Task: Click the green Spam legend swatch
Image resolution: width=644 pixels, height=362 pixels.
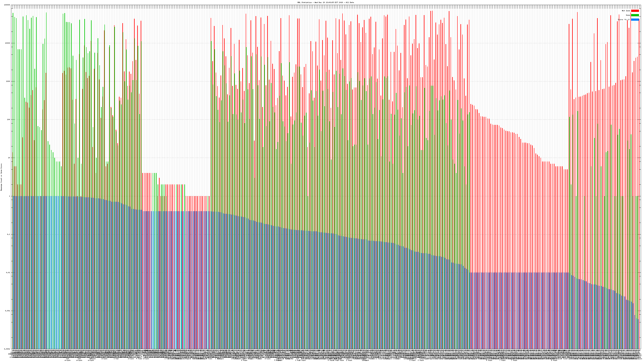Action: (635, 15)
